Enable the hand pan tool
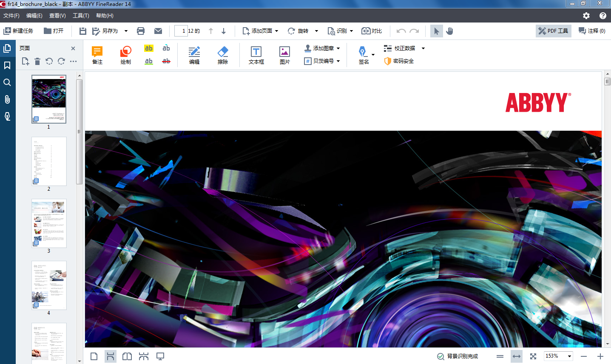The height and width of the screenshot is (364, 611). [449, 31]
